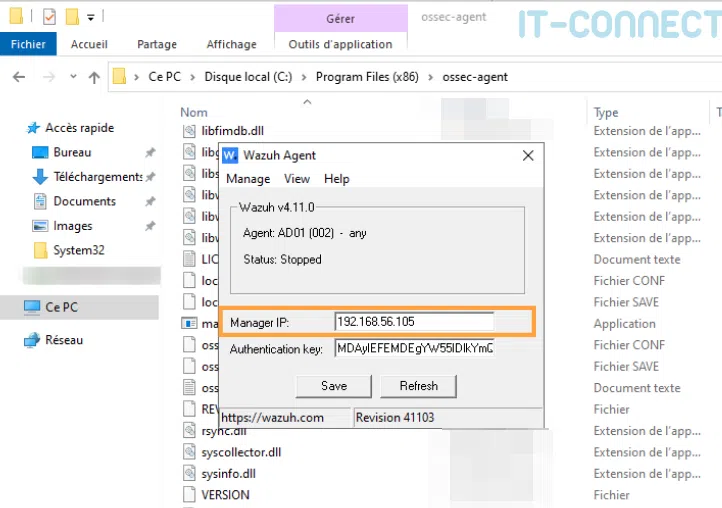Screen dimensions: 722x508
Task: Select System32 folder in navigation pane
Action: click(78, 250)
